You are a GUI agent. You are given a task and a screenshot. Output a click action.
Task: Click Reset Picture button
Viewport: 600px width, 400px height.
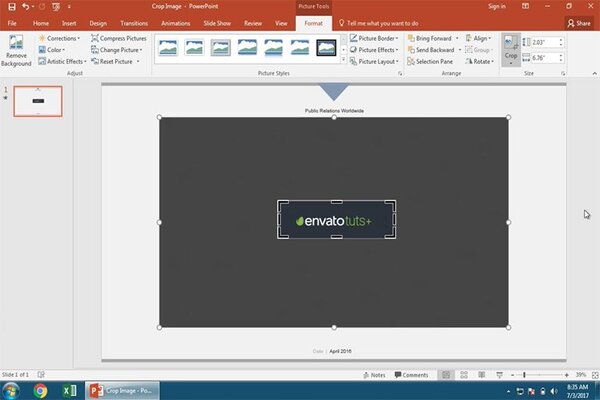pos(112,61)
